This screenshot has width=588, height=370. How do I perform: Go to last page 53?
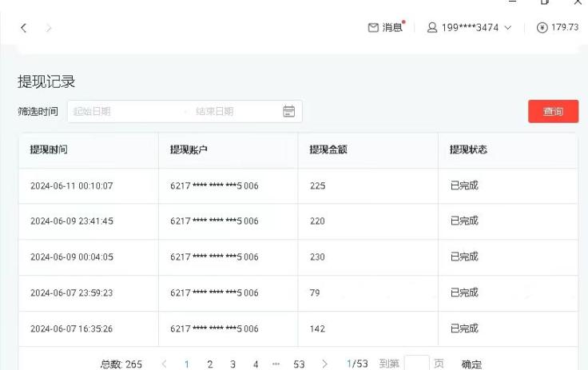click(299, 364)
